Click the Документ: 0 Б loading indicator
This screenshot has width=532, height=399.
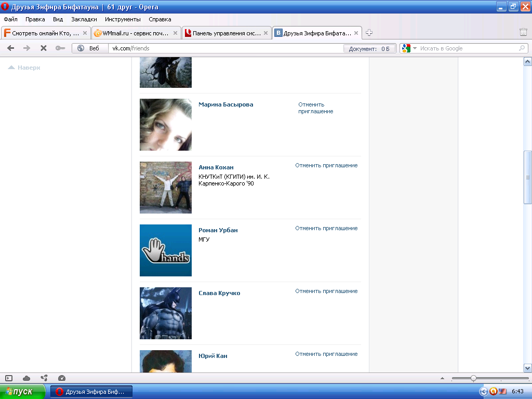[x=369, y=48]
